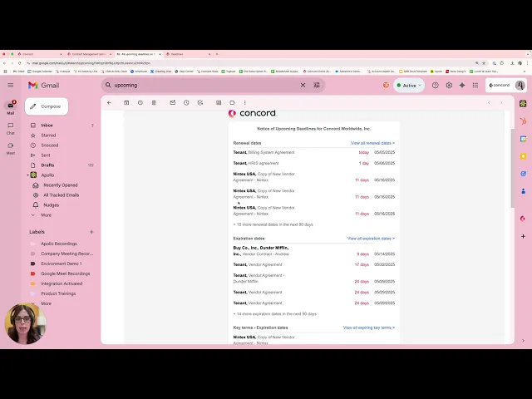Open Apollo icon in right side panel
The image size is (532, 399).
coord(523,104)
